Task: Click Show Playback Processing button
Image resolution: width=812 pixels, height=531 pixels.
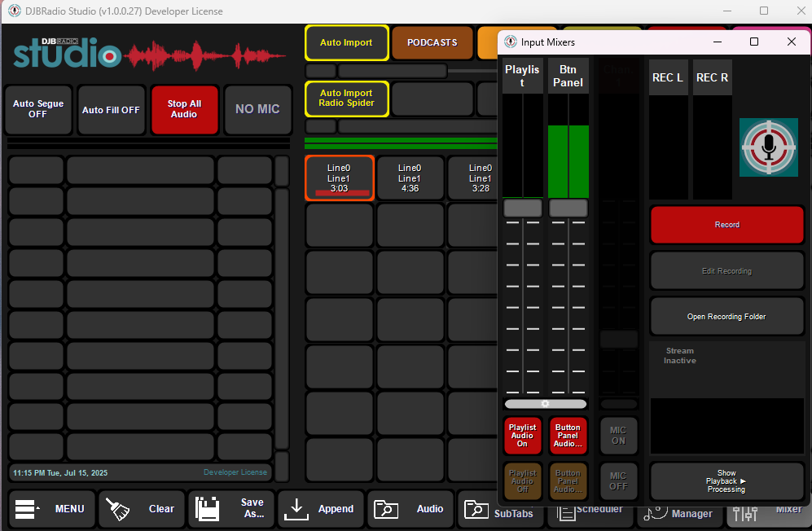Action: pos(727,481)
